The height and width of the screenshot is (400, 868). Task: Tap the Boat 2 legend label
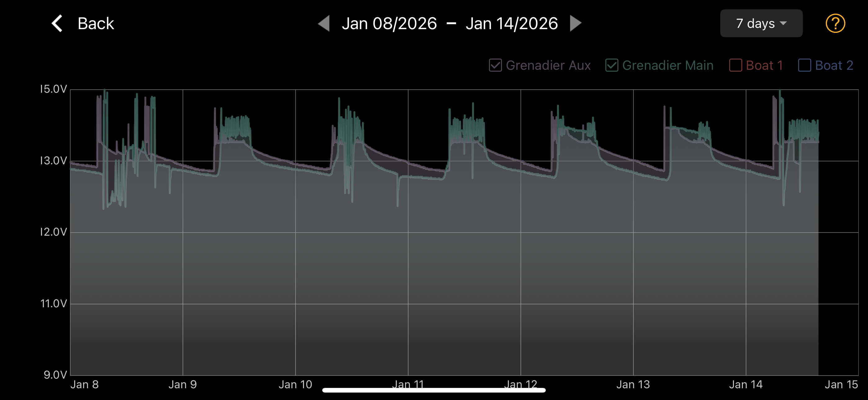(x=834, y=65)
